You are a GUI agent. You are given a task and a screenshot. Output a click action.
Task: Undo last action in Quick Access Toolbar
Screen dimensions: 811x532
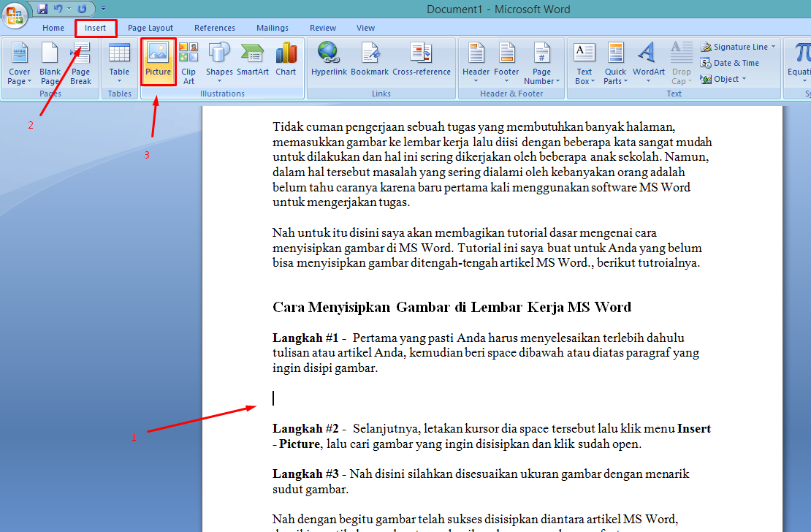pos(58,9)
